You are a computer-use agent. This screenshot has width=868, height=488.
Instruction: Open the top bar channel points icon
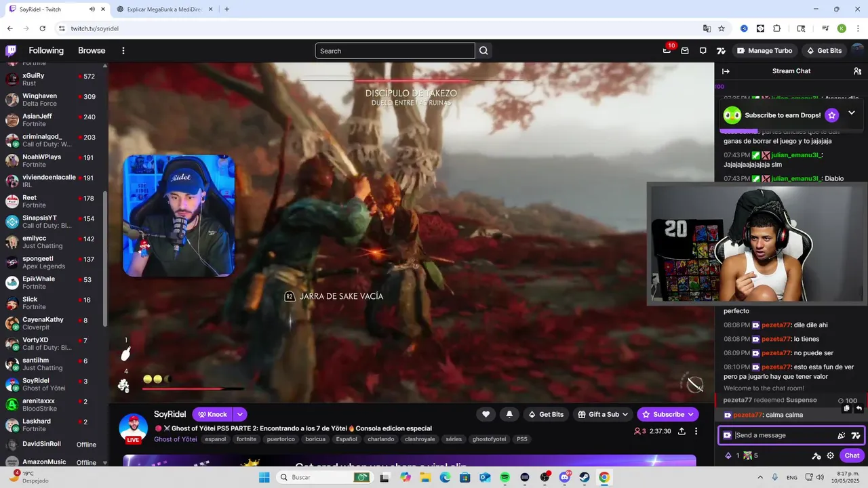pos(721,51)
